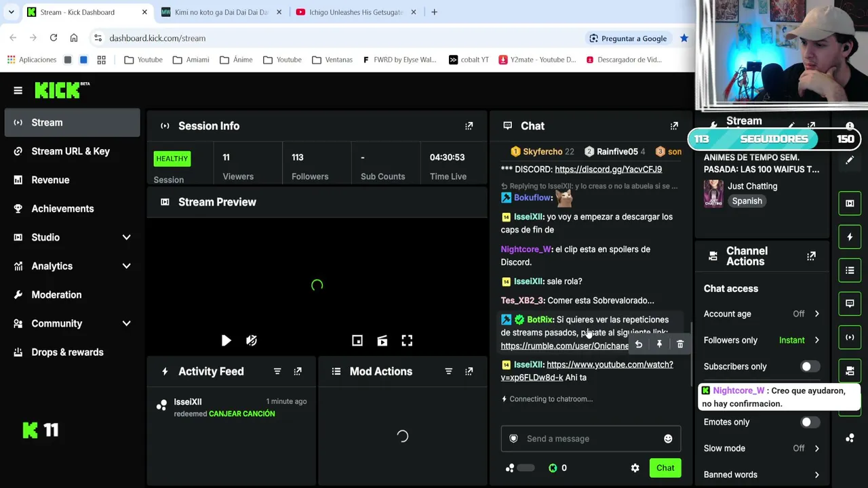This screenshot has width=868, height=488.
Task: Click Tes_XB2_3 username in chat
Action: [522, 300]
